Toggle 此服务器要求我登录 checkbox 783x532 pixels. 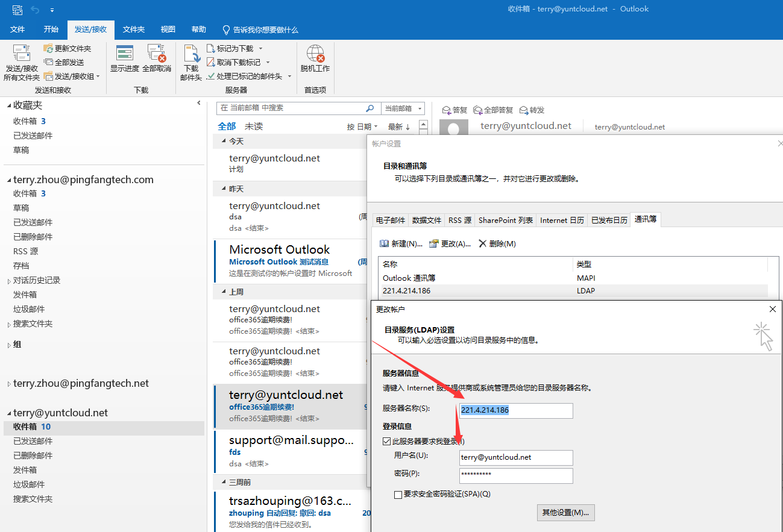coord(387,442)
